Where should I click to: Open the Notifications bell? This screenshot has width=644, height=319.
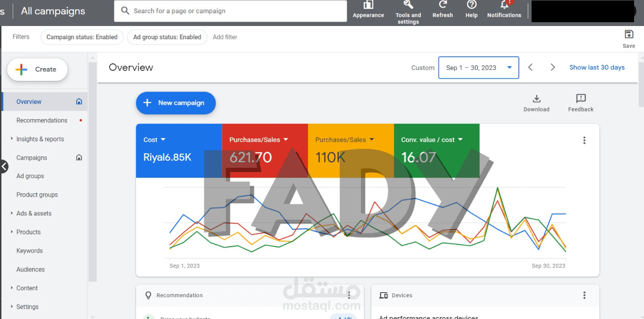pyautogui.click(x=505, y=5)
